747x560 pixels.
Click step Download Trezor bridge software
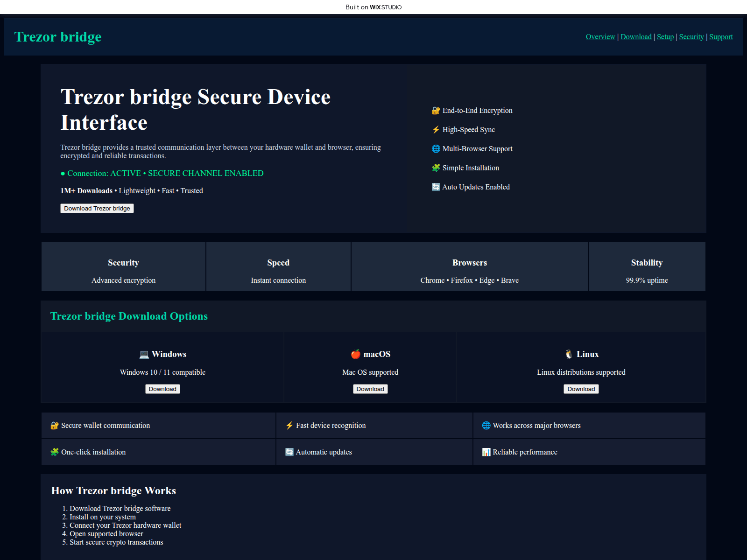click(x=120, y=509)
